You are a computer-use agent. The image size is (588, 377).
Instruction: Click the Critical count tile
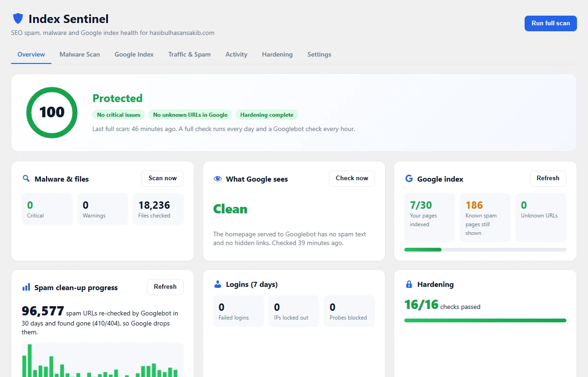[47, 209]
